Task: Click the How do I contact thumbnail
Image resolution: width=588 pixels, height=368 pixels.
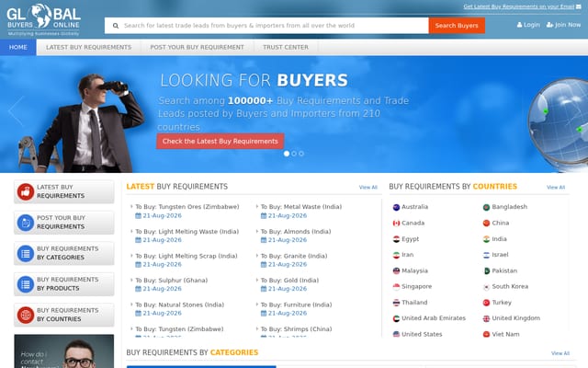Action: coord(64,351)
